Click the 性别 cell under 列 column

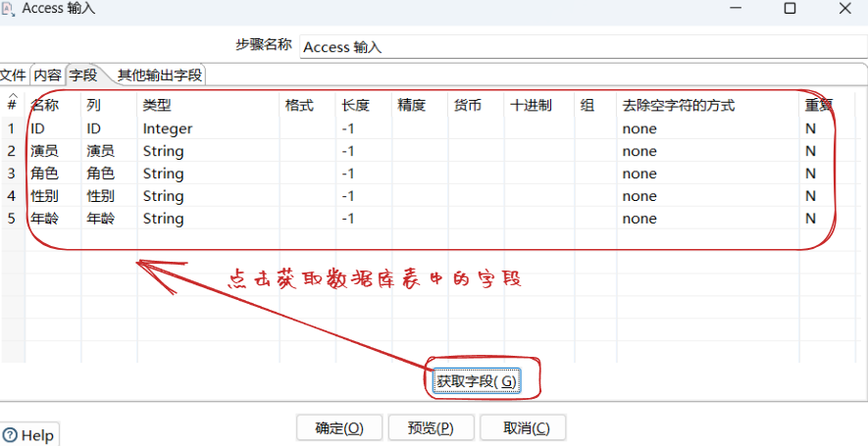click(x=109, y=196)
